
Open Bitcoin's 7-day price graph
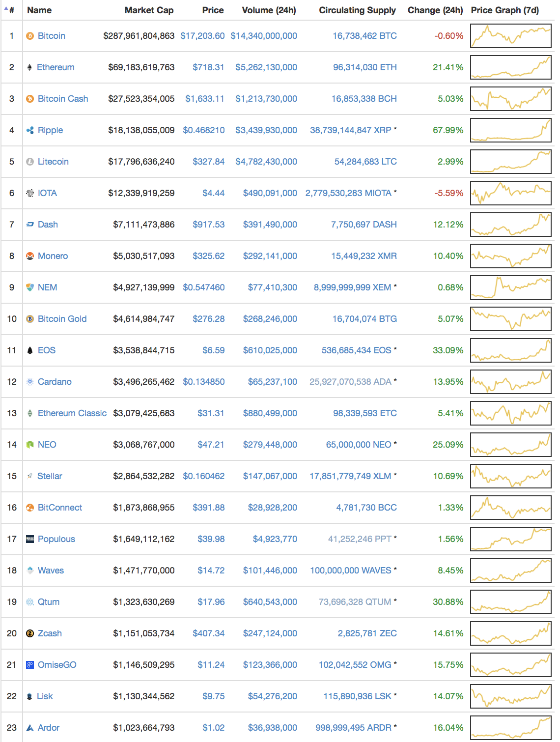[x=511, y=36]
